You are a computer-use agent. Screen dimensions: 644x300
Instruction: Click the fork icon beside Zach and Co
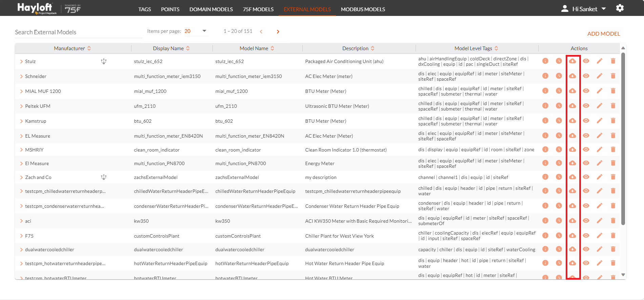pos(104,177)
